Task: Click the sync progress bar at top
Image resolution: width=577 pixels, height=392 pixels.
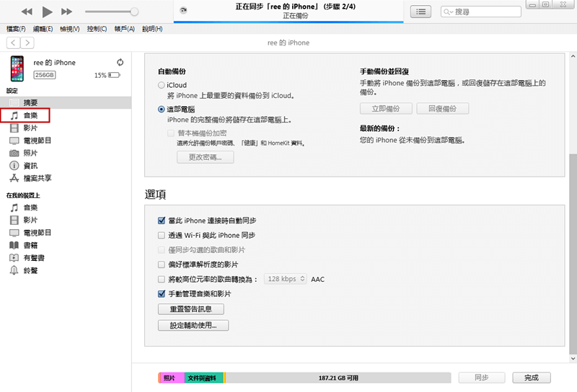Action: (x=288, y=22)
